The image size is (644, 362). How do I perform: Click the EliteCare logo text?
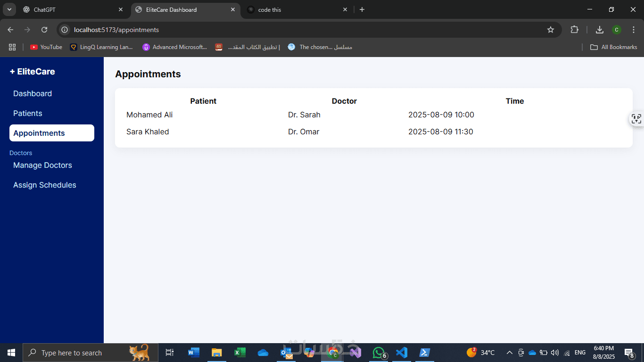(x=33, y=72)
